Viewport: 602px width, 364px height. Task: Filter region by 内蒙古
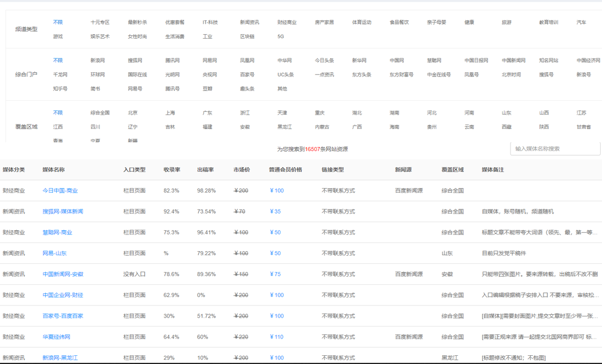322,127
